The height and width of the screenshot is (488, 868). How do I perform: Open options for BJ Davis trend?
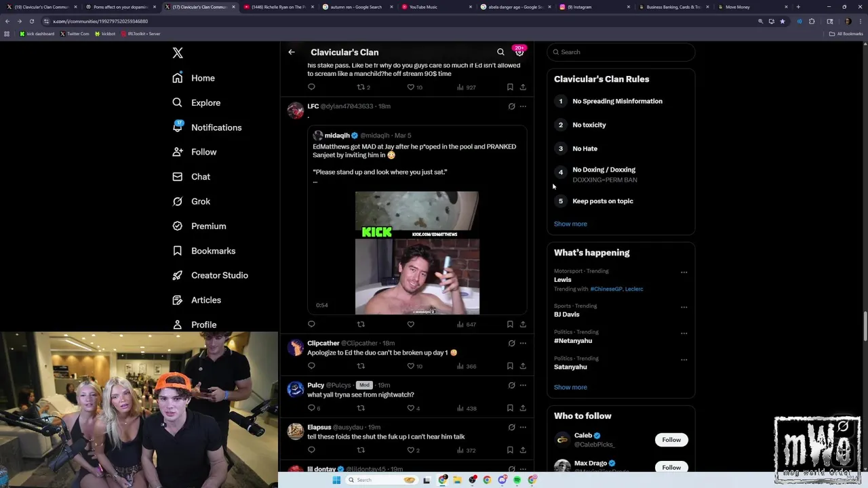(684, 307)
